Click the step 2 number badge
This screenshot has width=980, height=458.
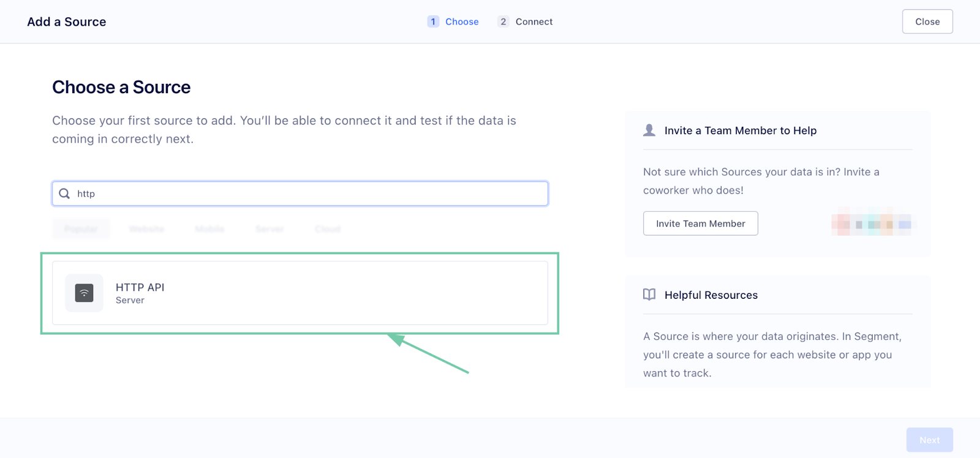[503, 21]
